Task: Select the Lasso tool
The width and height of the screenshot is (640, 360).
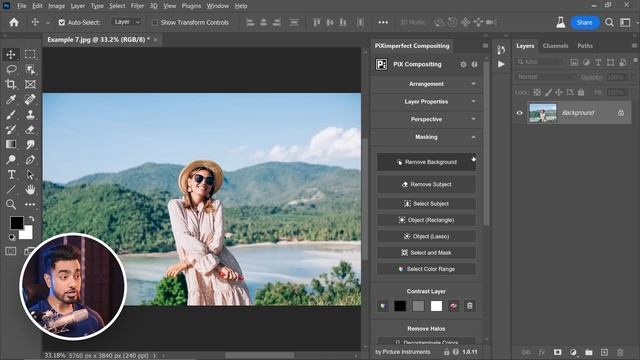Action: [11, 69]
